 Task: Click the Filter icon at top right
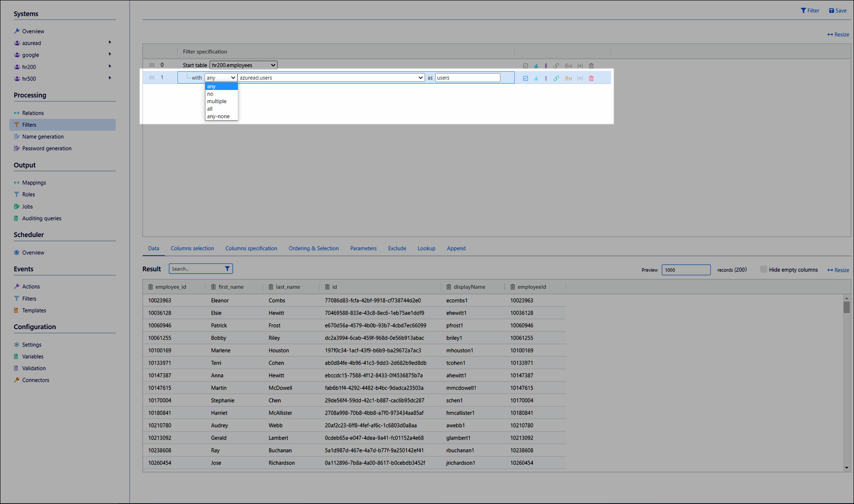coord(810,11)
